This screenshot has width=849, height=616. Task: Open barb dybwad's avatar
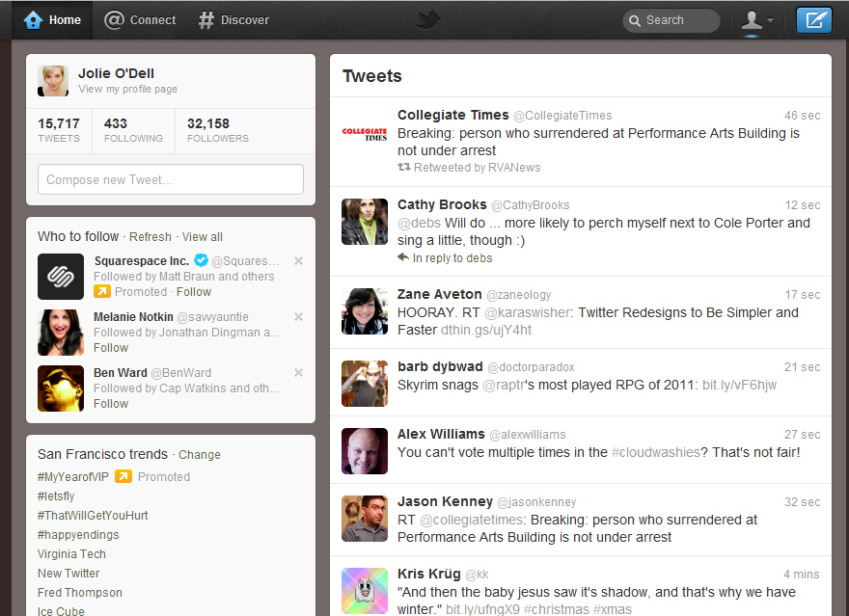(x=365, y=384)
